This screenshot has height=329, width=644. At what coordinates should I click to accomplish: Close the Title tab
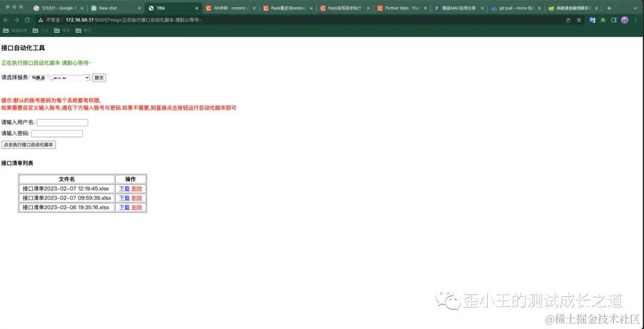click(x=197, y=8)
